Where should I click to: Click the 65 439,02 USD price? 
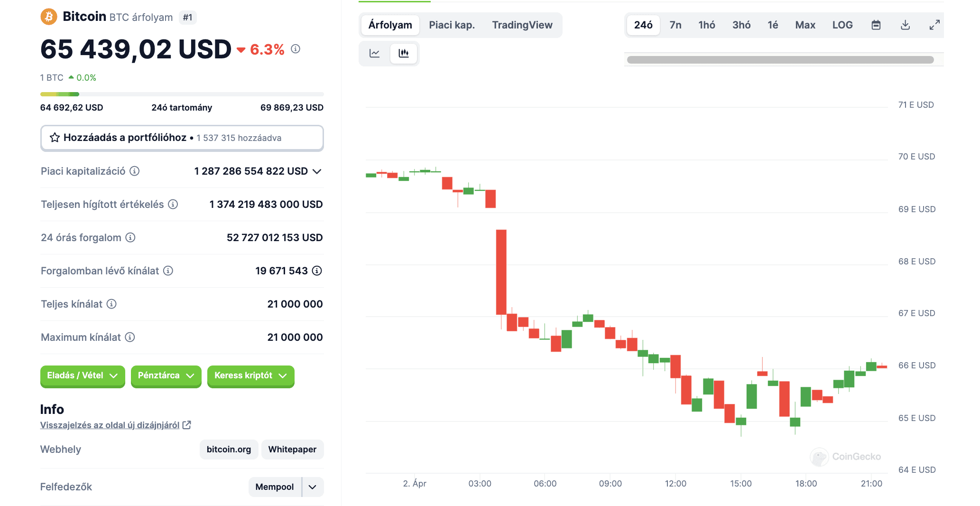(136, 49)
